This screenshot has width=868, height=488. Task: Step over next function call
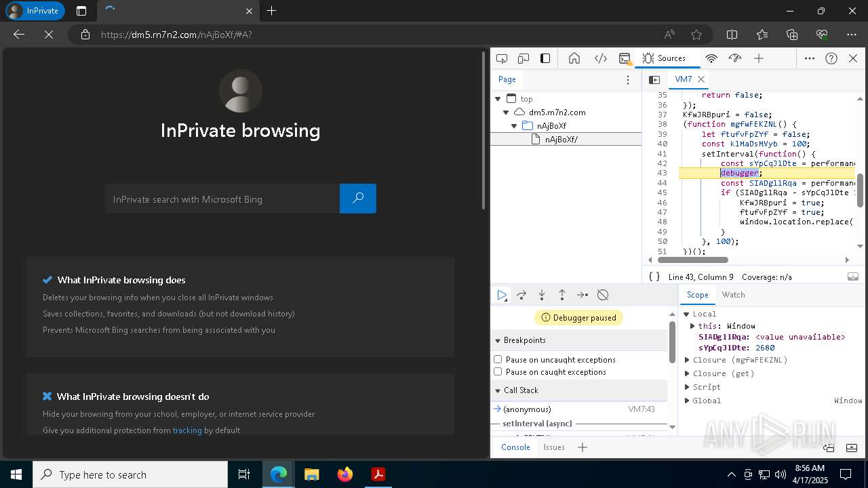[521, 295]
